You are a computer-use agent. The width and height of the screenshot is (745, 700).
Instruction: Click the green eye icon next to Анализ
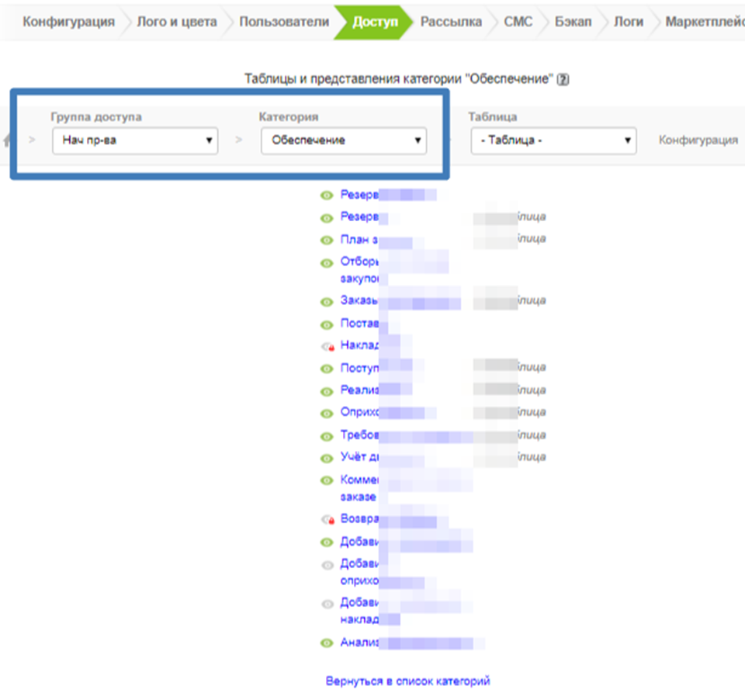point(327,643)
